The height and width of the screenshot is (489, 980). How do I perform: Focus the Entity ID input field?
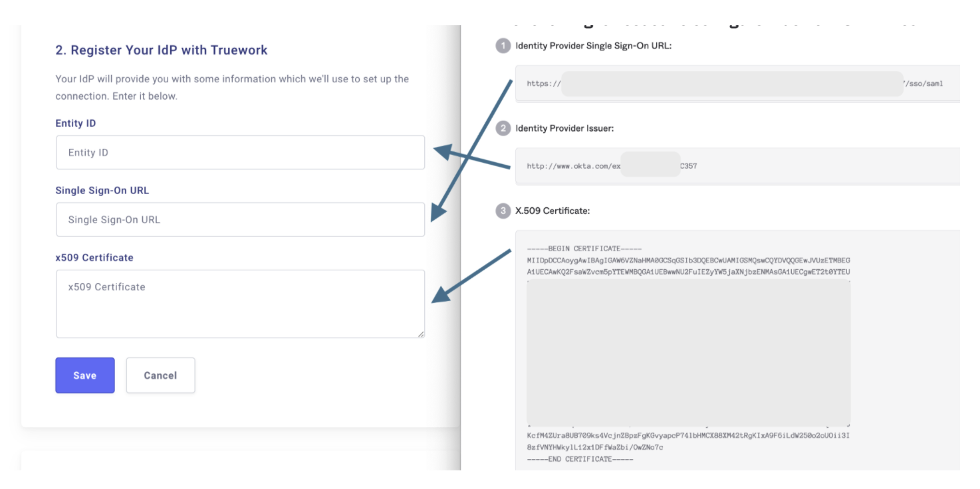[240, 153]
